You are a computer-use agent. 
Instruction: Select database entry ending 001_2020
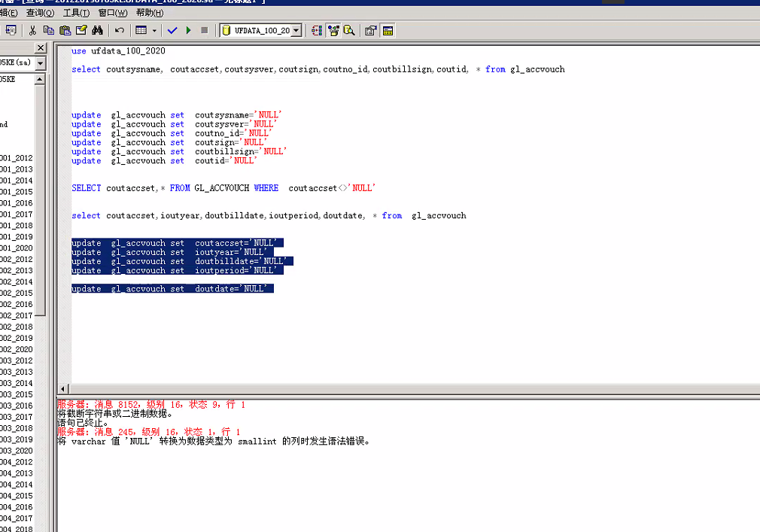coord(17,248)
